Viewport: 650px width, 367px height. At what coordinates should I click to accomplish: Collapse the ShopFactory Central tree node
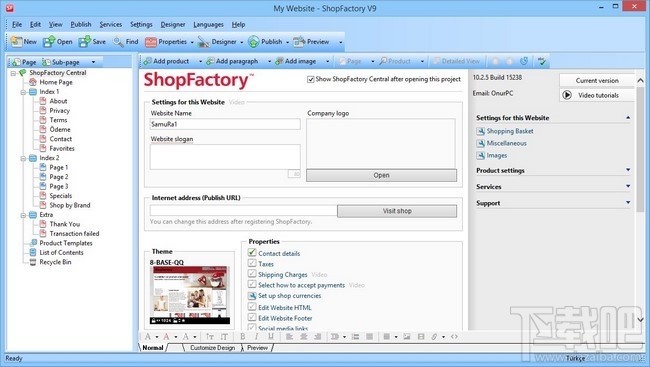coord(13,73)
